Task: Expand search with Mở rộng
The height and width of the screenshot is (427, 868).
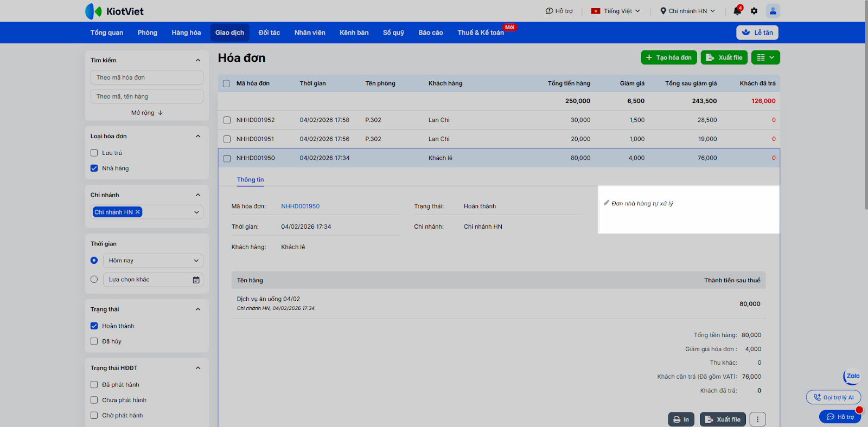Action: click(147, 113)
